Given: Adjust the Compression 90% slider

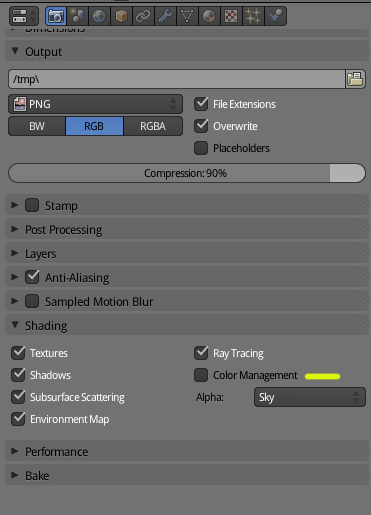Looking at the screenshot, I should click(x=187, y=173).
